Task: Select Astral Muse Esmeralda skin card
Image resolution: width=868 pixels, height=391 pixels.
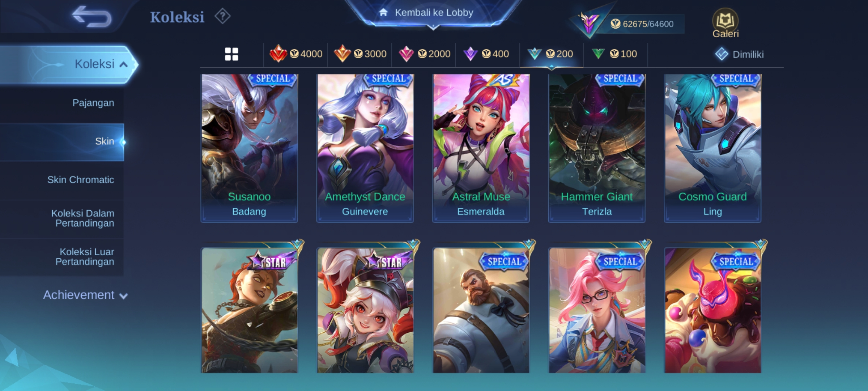Action: point(481,148)
